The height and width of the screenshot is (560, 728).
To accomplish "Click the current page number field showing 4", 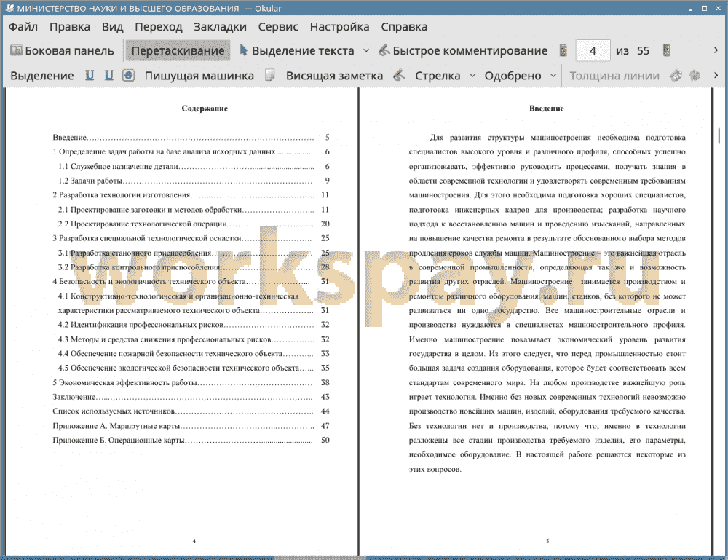I will tap(593, 51).
